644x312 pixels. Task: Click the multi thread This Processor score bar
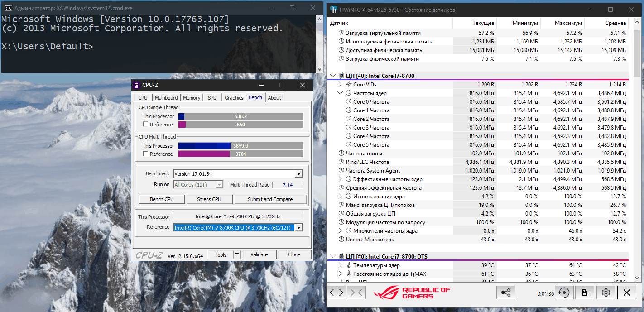[x=240, y=146]
